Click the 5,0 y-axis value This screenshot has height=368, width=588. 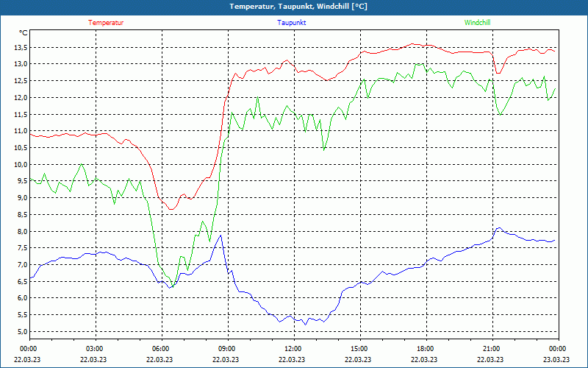[23, 332]
